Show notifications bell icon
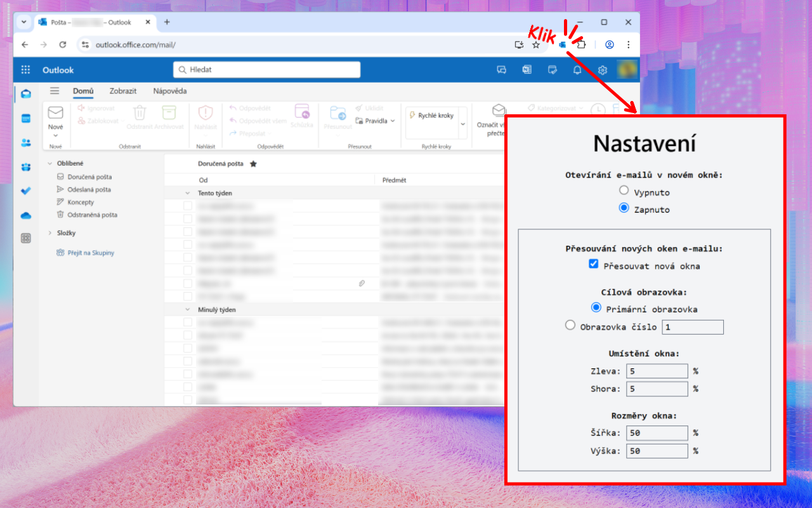This screenshot has width=812, height=508. [577, 70]
